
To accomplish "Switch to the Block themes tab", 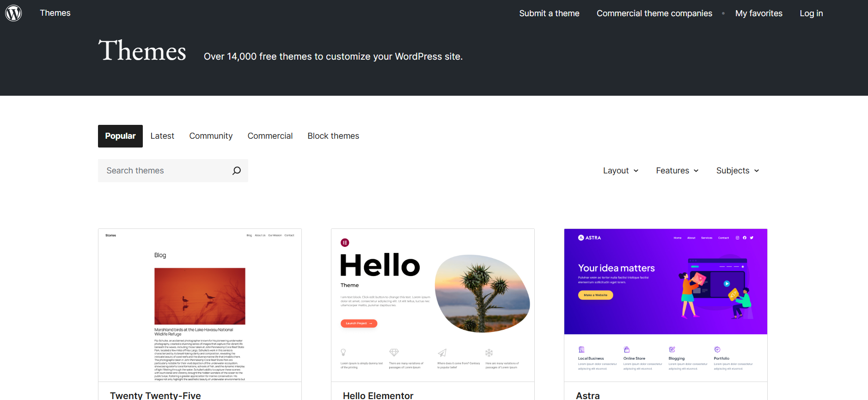I will [333, 136].
